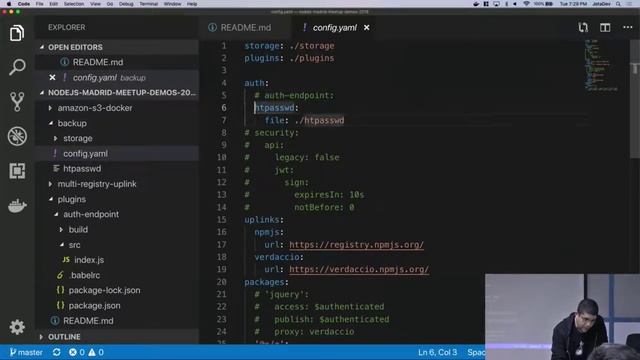
Task: Follow the registry.npmjs.org URL link
Action: [x=356, y=244]
